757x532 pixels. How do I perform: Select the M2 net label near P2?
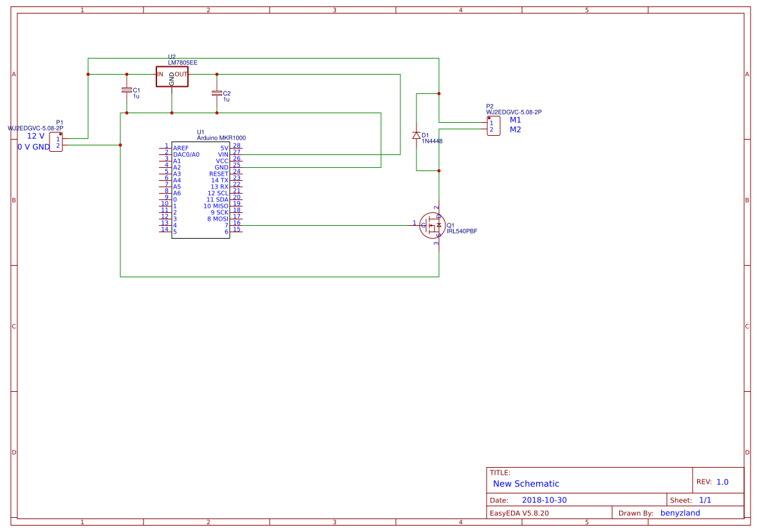pos(514,128)
